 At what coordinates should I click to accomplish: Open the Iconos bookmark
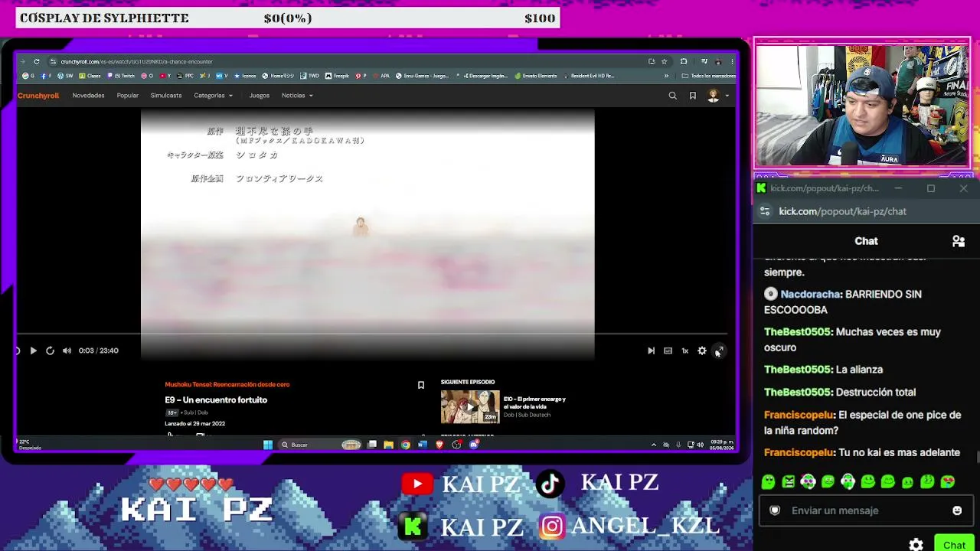point(245,76)
